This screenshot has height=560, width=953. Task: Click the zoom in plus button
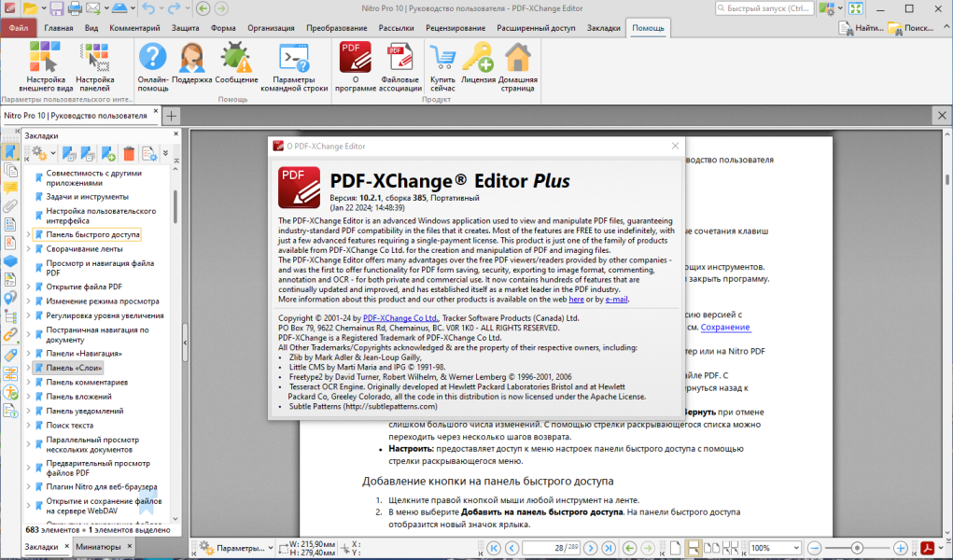point(901,548)
